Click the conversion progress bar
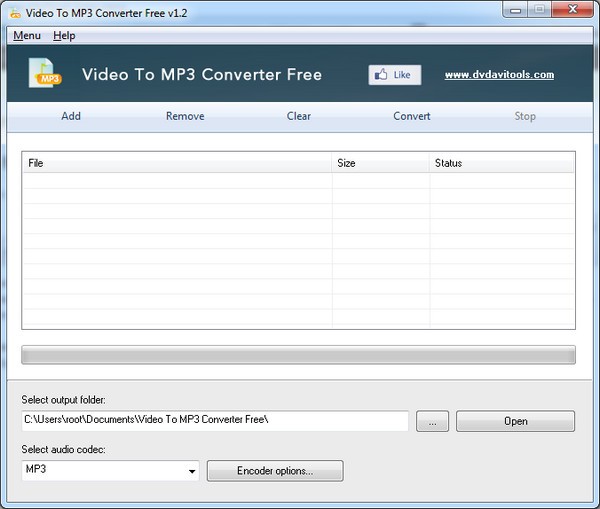The width and height of the screenshot is (600, 509). click(x=298, y=355)
